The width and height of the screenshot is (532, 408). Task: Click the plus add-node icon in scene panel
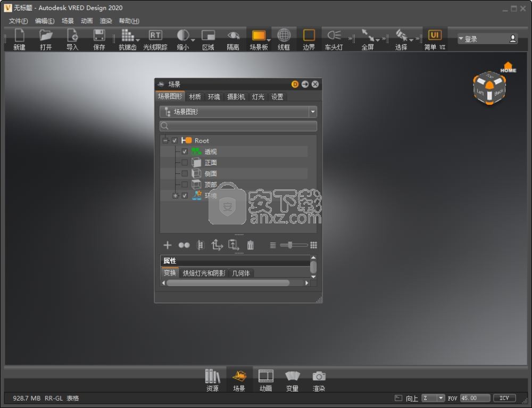click(x=167, y=245)
